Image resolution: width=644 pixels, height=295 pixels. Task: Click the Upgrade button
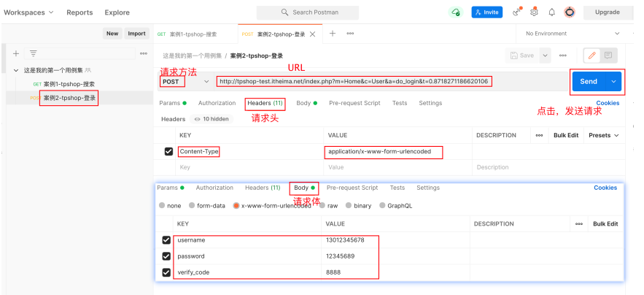(x=608, y=12)
